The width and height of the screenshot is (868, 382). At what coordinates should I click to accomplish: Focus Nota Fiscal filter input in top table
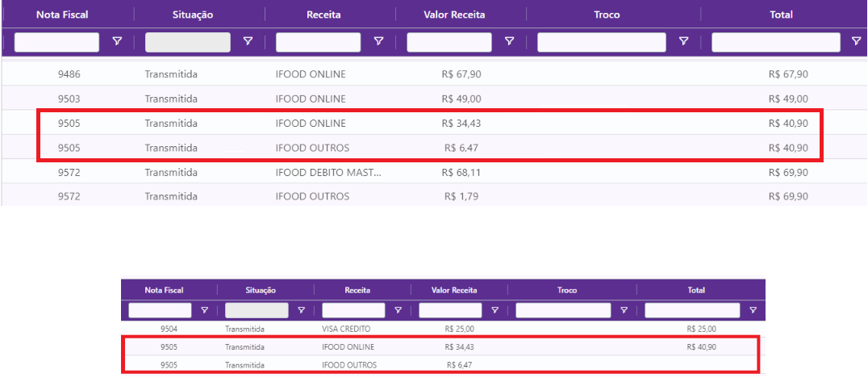pos(56,42)
